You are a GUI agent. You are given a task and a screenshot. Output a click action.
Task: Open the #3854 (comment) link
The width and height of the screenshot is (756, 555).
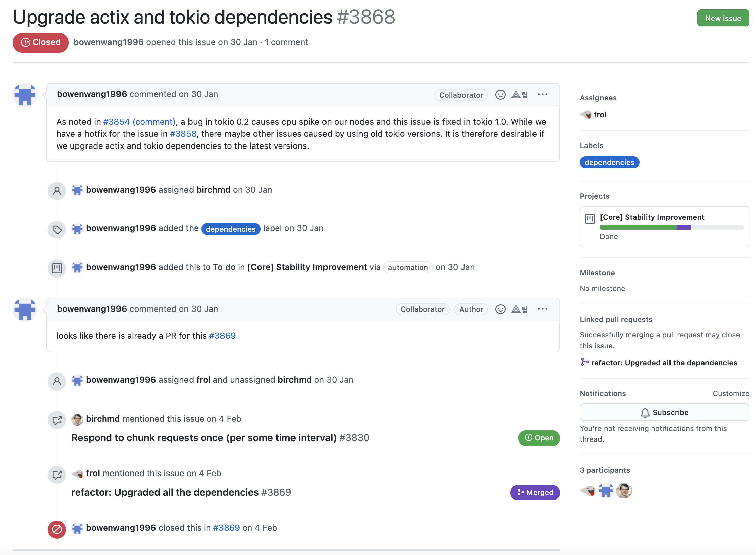(x=139, y=122)
